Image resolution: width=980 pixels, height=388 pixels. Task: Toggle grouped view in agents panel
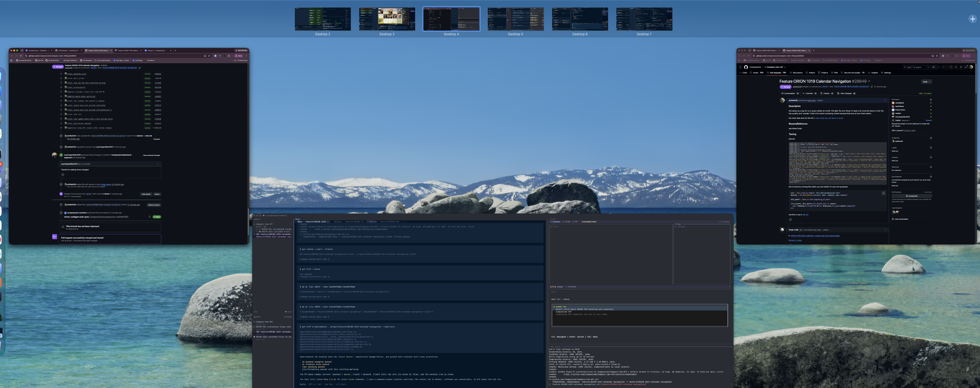(288, 317)
